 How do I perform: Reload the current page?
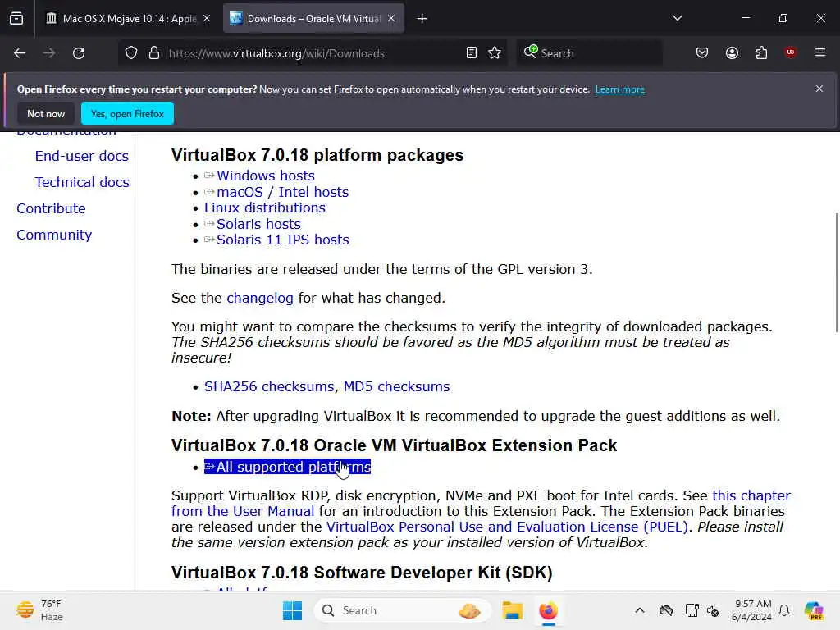coord(79,53)
